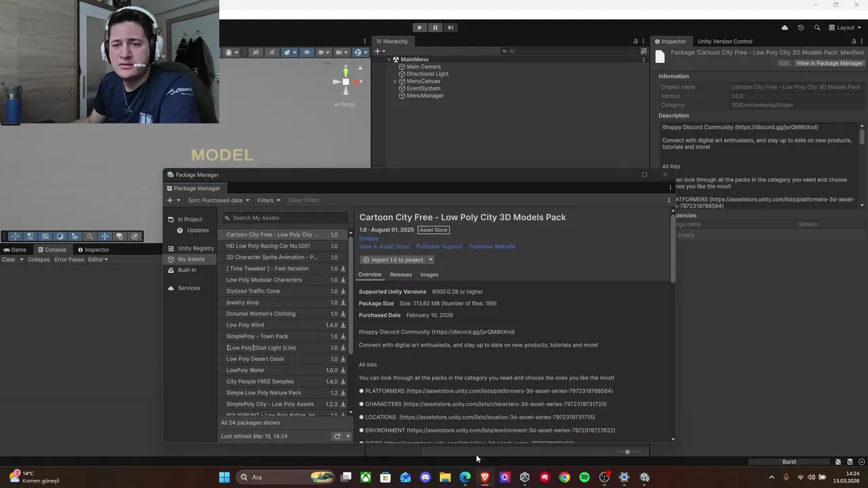This screenshot has height=488, width=868.
Task: Toggle Collapse in the Console toolbar
Action: (x=39, y=260)
